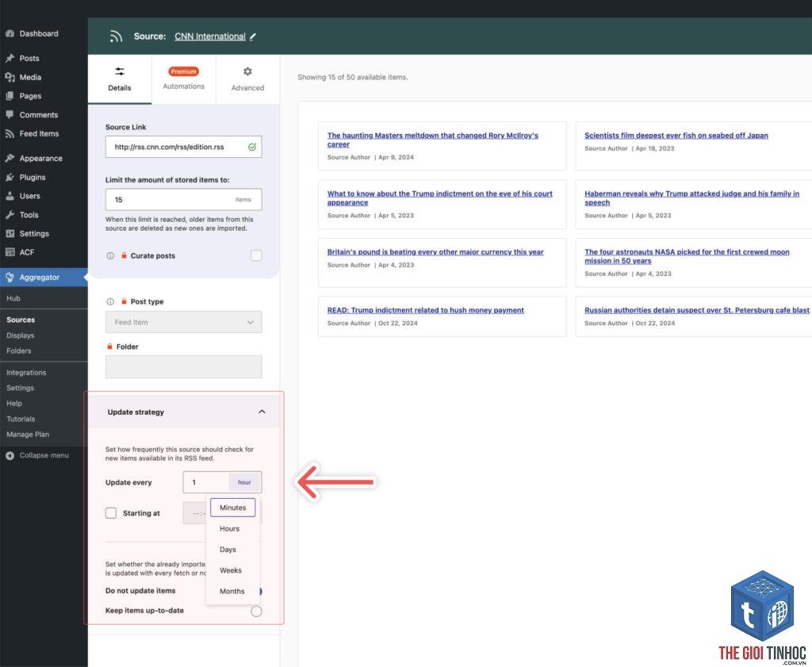Click the green check icon in Source Link

251,147
